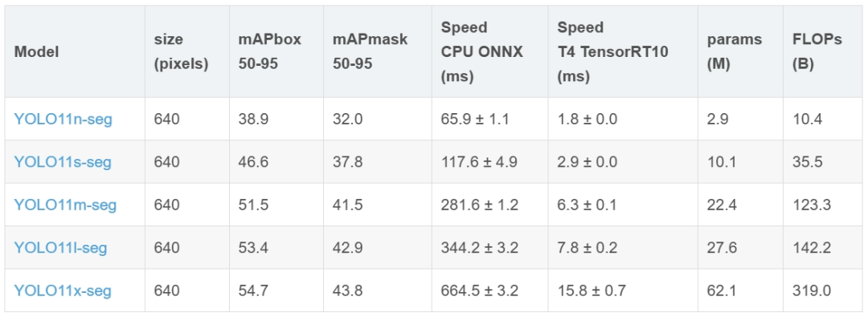Click the 38.9 mAPbox value cell
This screenshot has height=321, width=868.
252,120
